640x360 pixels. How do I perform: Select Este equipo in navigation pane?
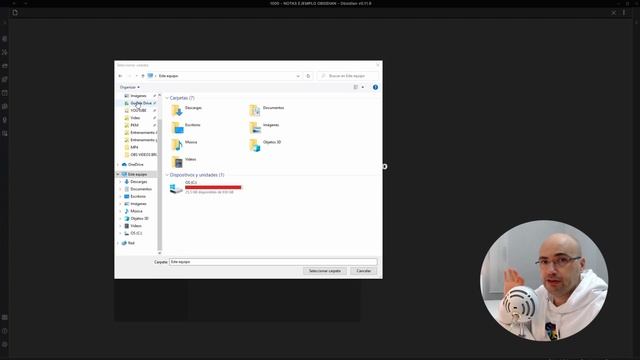coord(137,174)
